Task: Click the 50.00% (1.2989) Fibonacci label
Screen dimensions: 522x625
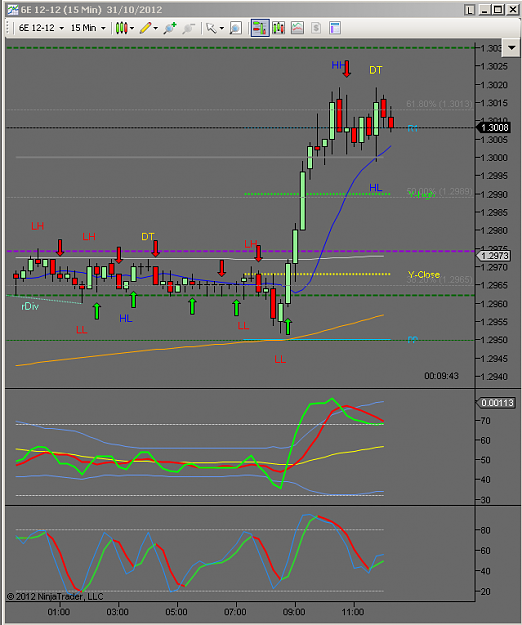Action: (x=439, y=192)
